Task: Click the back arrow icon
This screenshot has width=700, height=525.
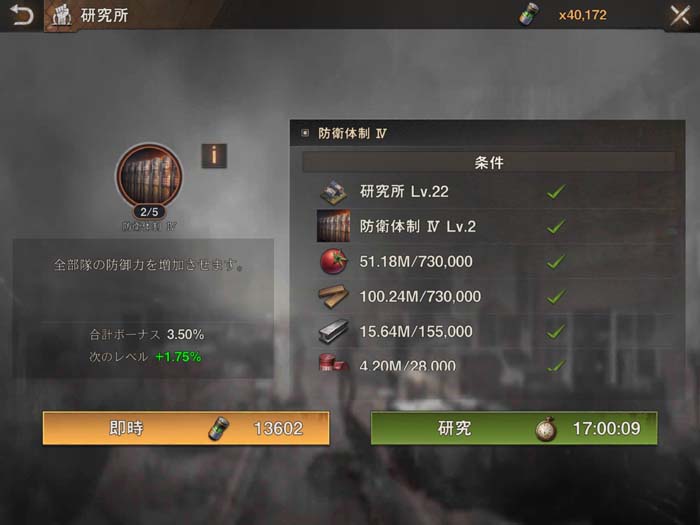Action: tap(21, 15)
